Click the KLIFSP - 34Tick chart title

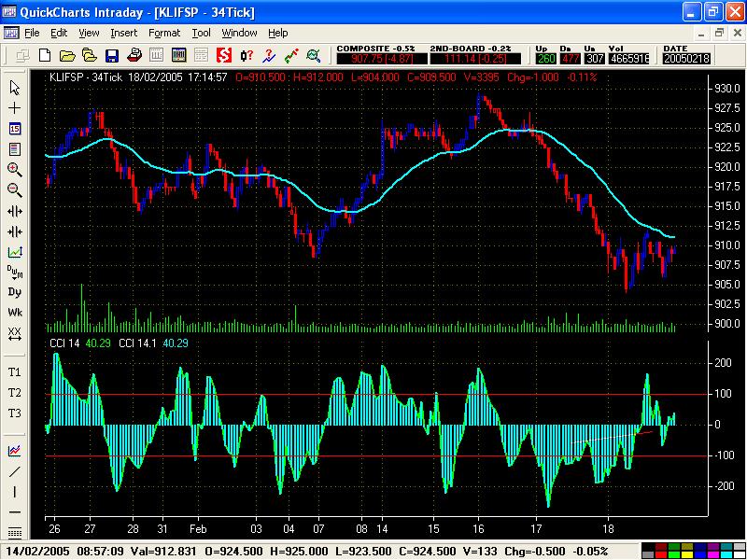[x=86, y=77]
